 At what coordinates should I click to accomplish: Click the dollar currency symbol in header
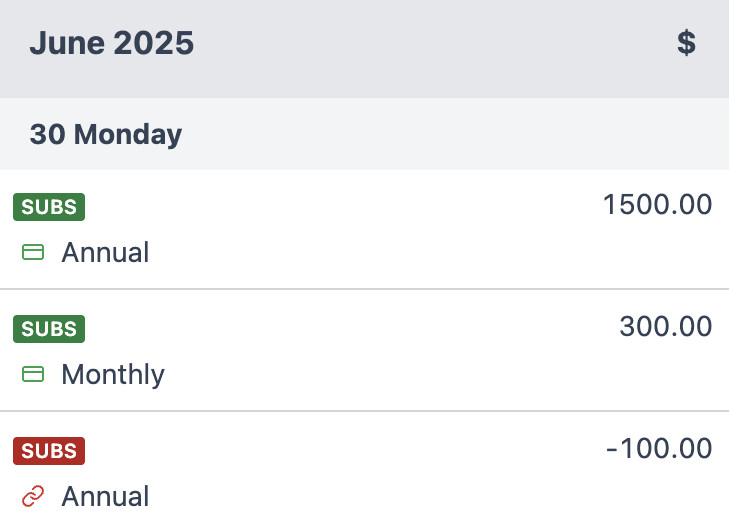(686, 44)
